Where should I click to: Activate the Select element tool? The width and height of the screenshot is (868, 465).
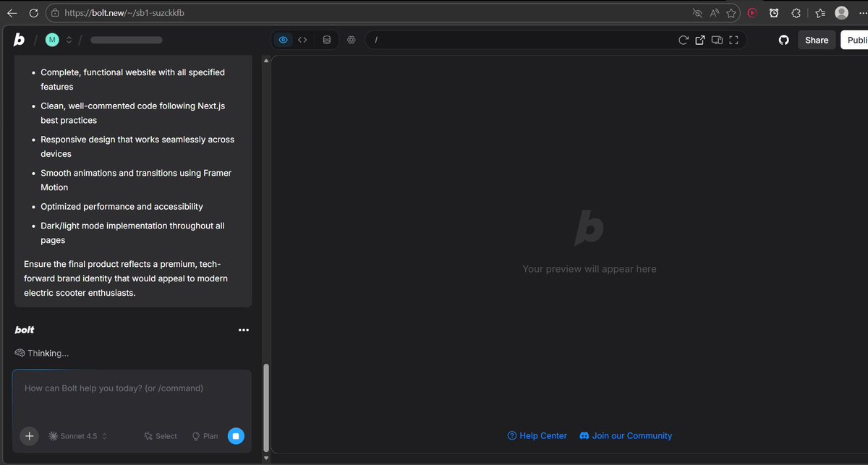point(160,436)
